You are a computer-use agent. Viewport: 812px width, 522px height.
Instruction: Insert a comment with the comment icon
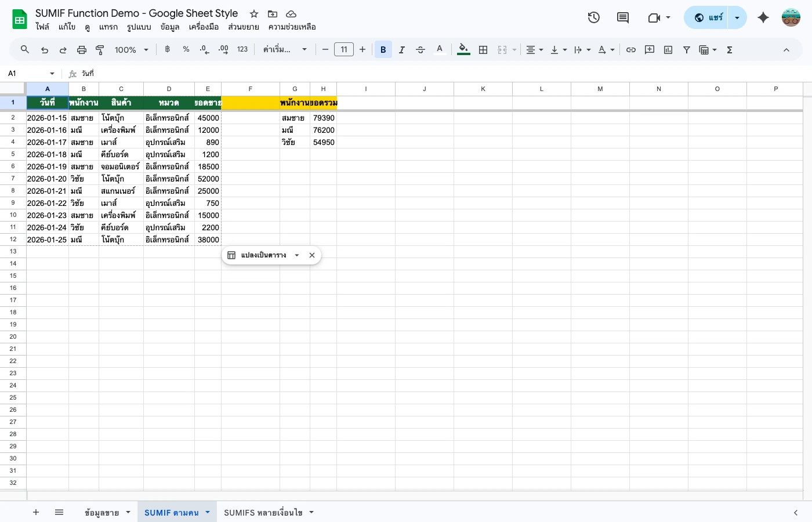[650, 50]
